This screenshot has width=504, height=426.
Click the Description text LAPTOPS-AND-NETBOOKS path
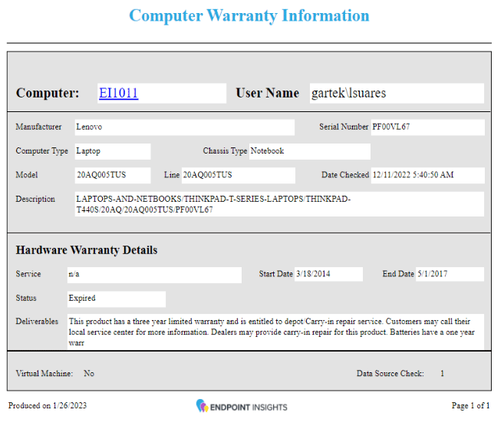(x=279, y=204)
